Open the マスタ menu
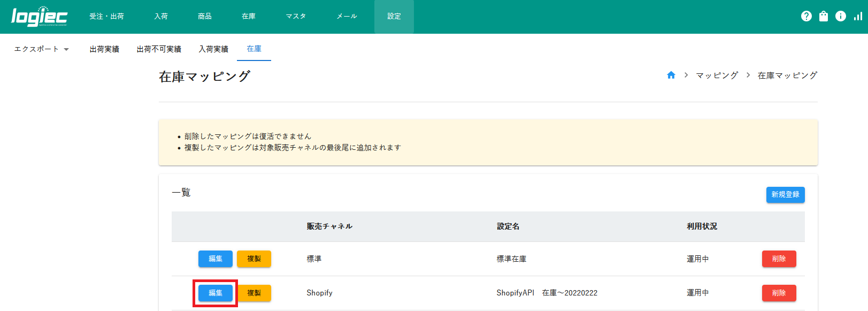The height and width of the screenshot is (311, 868). coord(295,17)
